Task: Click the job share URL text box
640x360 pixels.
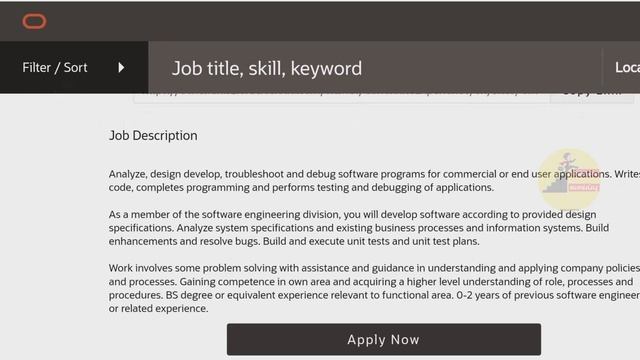Action: point(341,98)
